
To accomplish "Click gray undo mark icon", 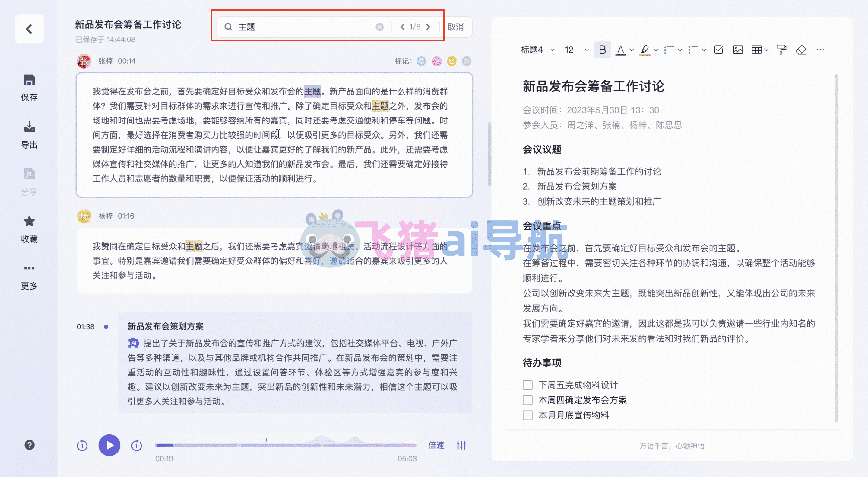I will 466,61.
